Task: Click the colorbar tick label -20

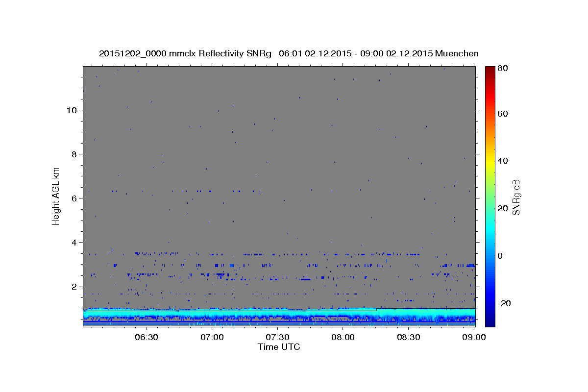Action: (x=505, y=303)
